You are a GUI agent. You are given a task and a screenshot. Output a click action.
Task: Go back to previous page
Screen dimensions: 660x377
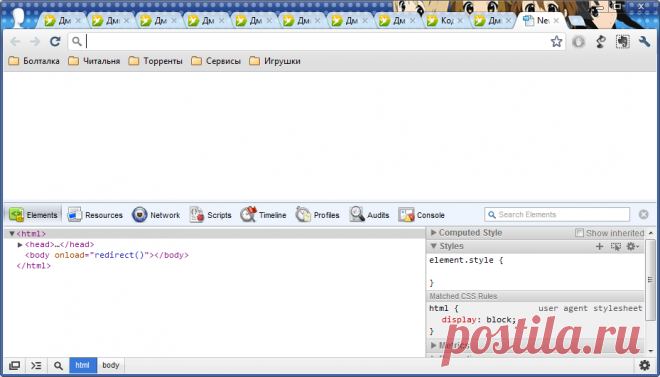click(x=15, y=41)
